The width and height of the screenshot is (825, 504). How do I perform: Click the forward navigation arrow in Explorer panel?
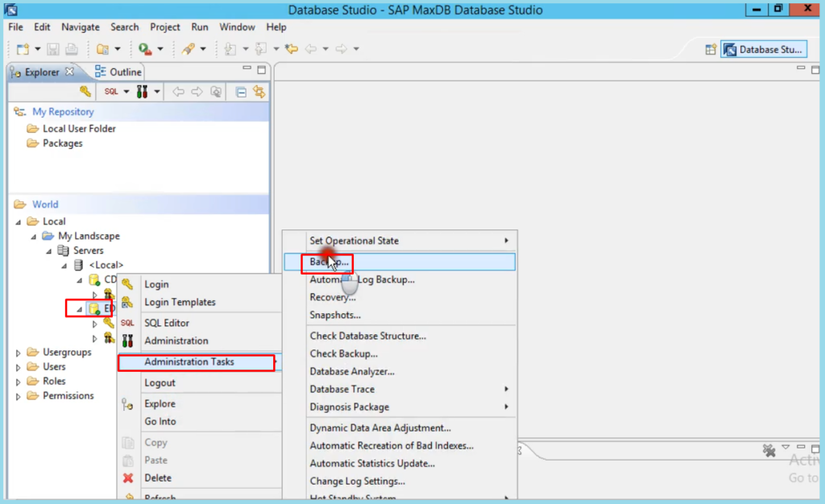[197, 91]
